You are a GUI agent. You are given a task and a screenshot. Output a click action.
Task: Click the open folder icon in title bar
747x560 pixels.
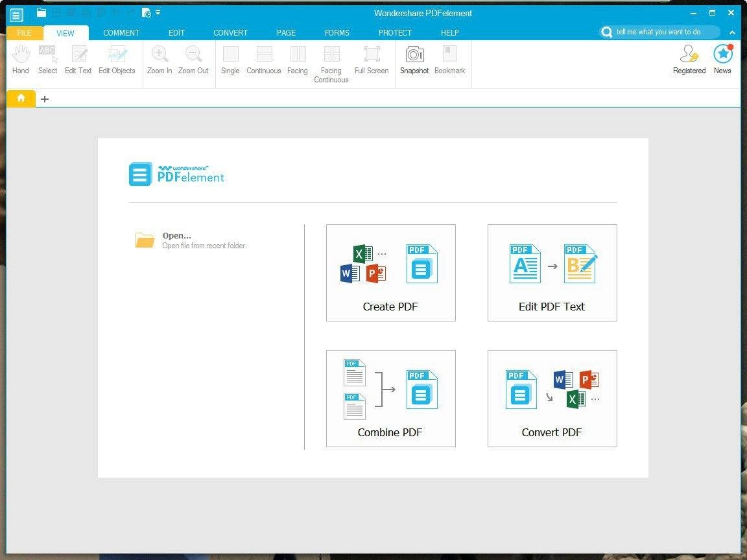(x=41, y=13)
